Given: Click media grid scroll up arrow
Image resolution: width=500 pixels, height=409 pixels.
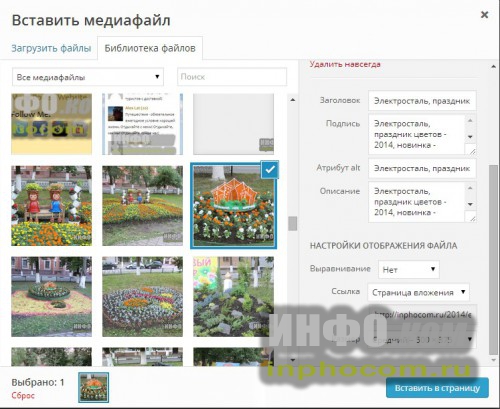Looking at the screenshot, I should pos(292,100).
